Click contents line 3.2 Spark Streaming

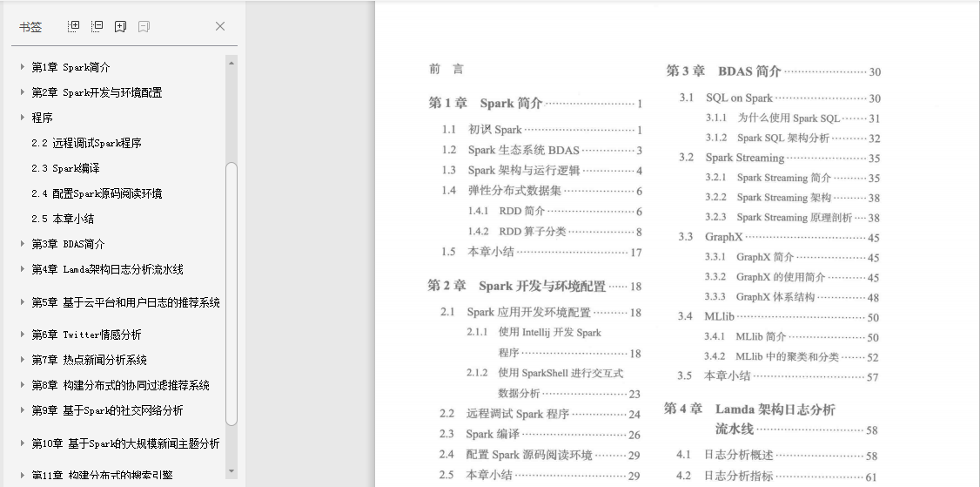click(779, 158)
